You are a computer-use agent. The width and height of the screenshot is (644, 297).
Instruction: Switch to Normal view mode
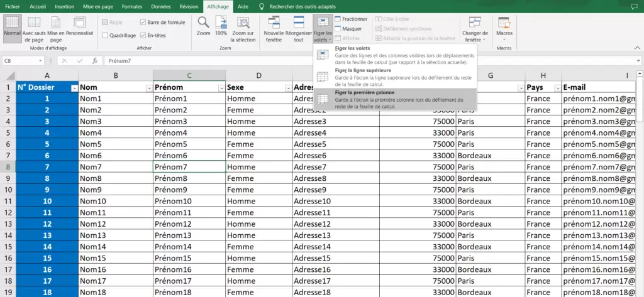click(13, 29)
